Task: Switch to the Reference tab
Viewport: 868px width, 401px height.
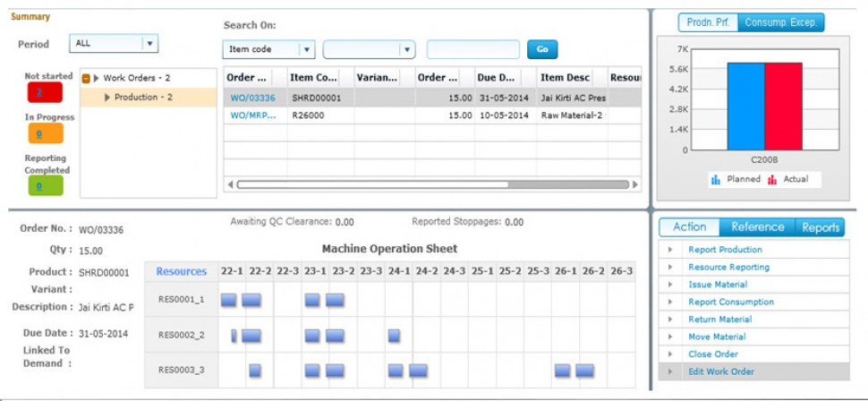Action: (757, 227)
